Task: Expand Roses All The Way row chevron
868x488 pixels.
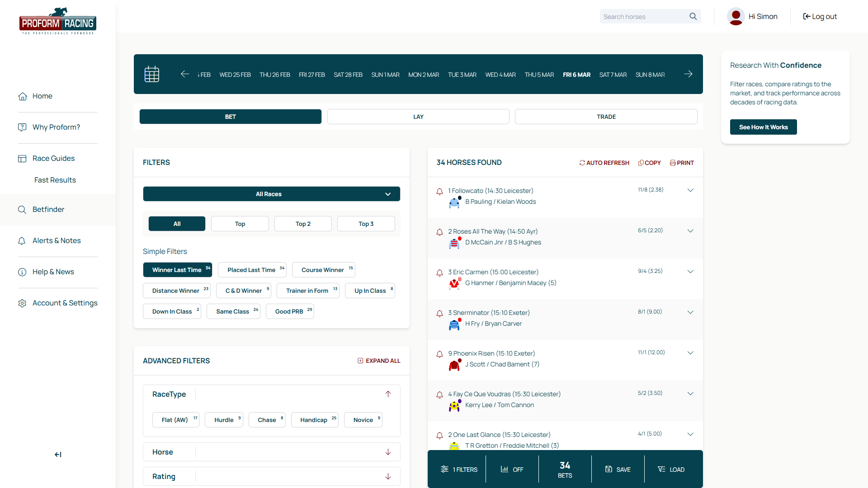Action: click(x=690, y=231)
